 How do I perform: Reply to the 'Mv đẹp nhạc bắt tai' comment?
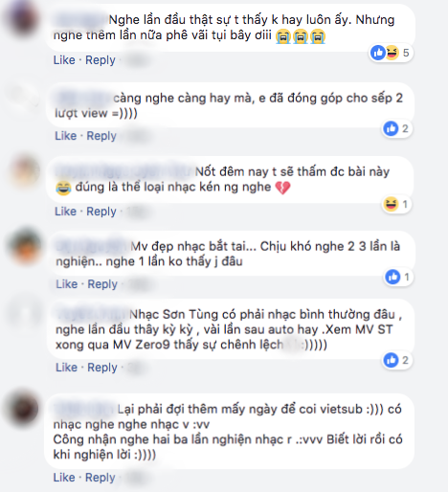[102, 284]
